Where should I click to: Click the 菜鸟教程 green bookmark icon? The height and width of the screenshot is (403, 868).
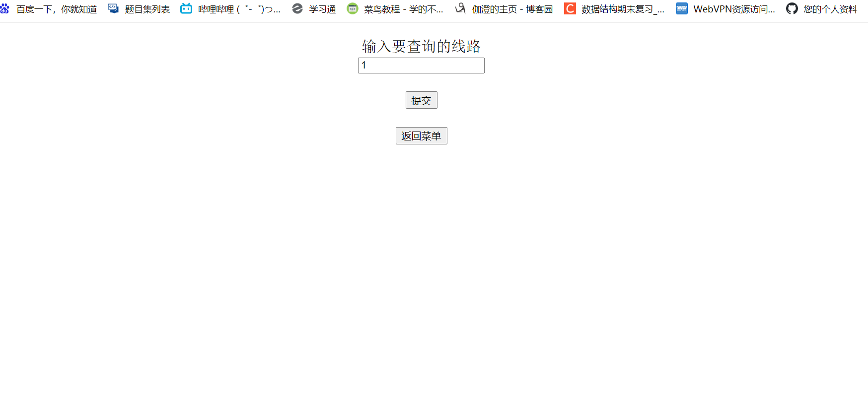coord(353,8)
